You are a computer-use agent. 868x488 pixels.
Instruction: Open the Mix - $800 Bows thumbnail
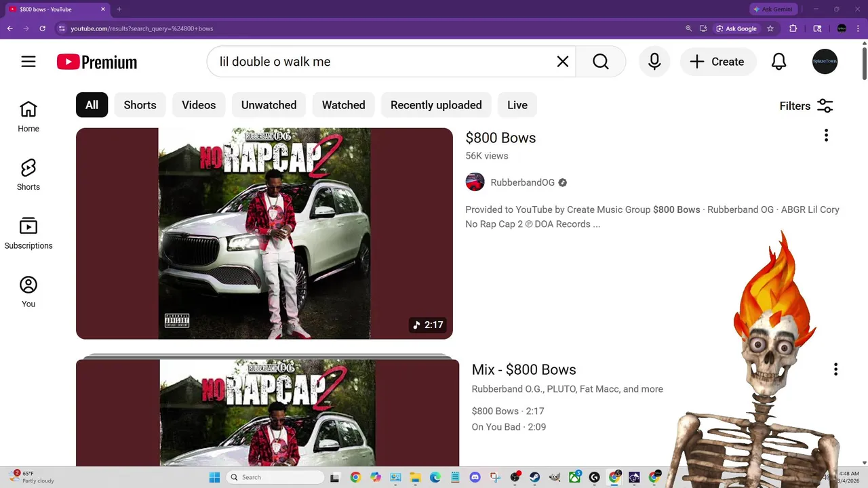point(268,412)
